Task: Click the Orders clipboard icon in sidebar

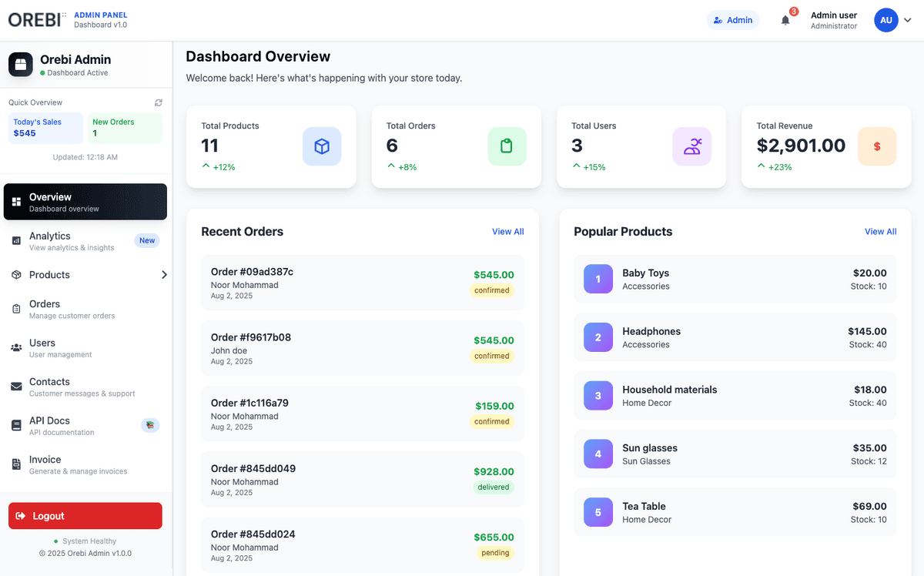Action: (16, 310)
